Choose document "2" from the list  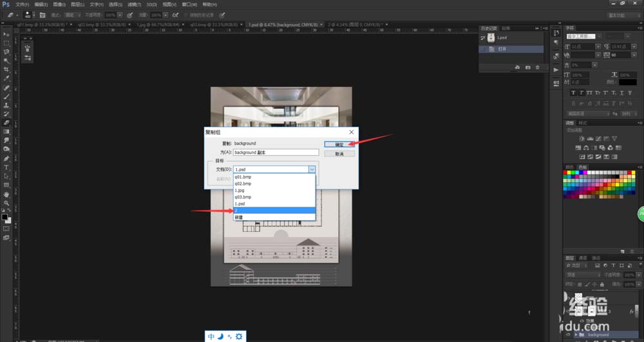pyautogui.click(x=274, y=211)
